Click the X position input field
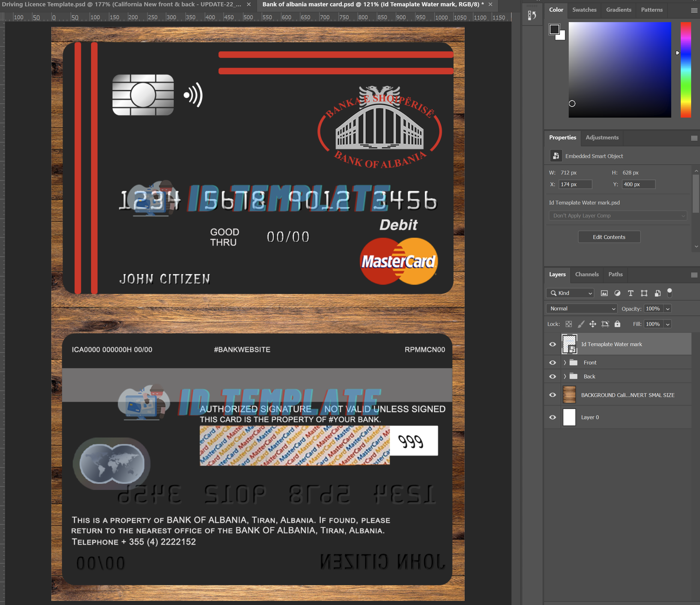700x605 pixels. click(x=575, y=184)
